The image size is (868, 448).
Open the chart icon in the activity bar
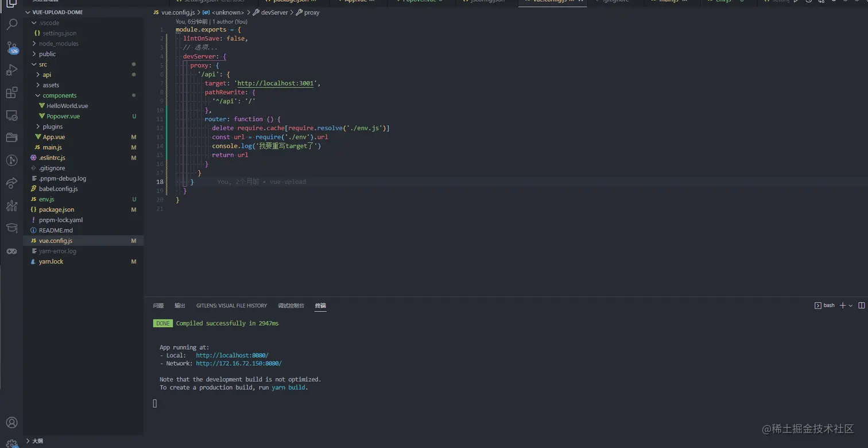click(11, 206)
